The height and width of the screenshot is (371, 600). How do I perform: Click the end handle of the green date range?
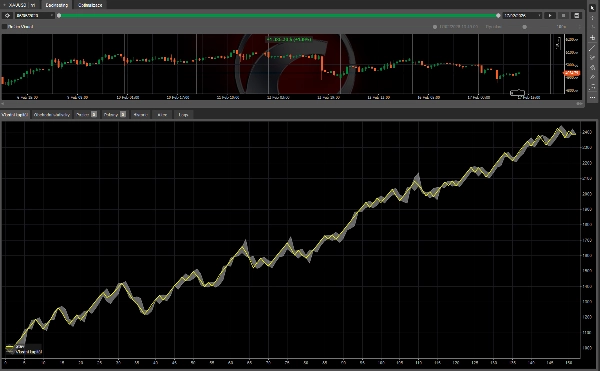click(498, 16)
